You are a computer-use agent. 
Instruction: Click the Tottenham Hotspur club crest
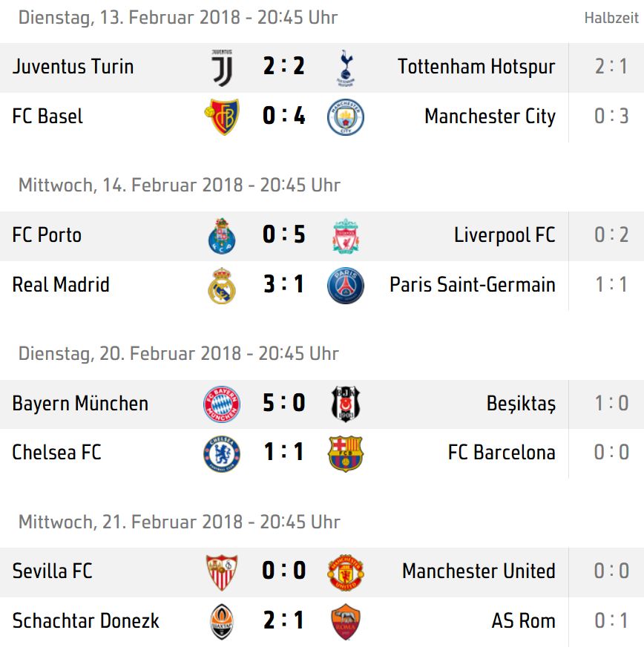[x=346, y=68]
